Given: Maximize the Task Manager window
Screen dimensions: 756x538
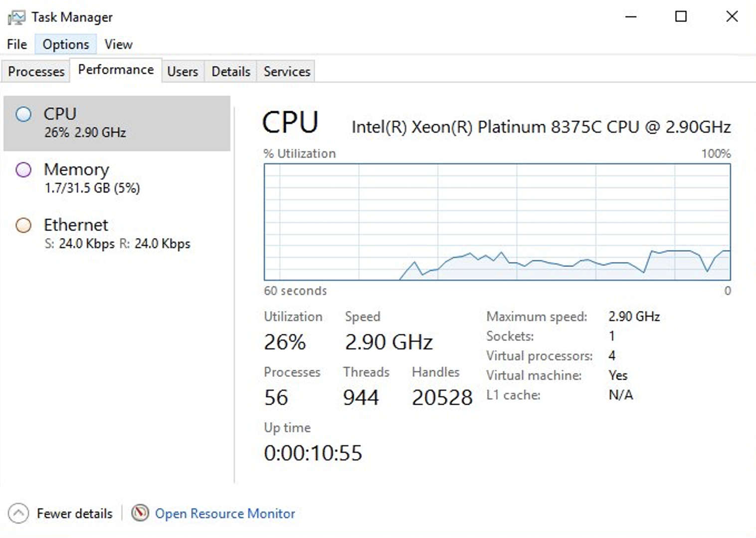Looking at the screenshot, I should [681, 16].
